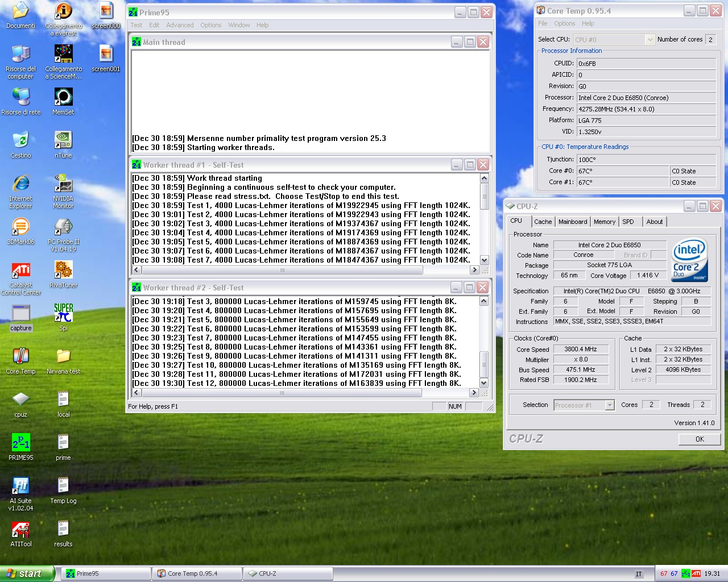Open ATI Catalyst Control Center icon

click(x=20, y=278)
